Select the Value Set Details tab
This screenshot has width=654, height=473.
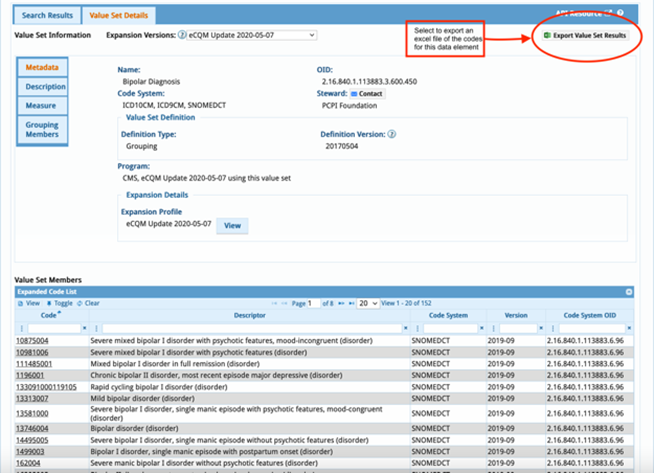[x=118, y=15]
